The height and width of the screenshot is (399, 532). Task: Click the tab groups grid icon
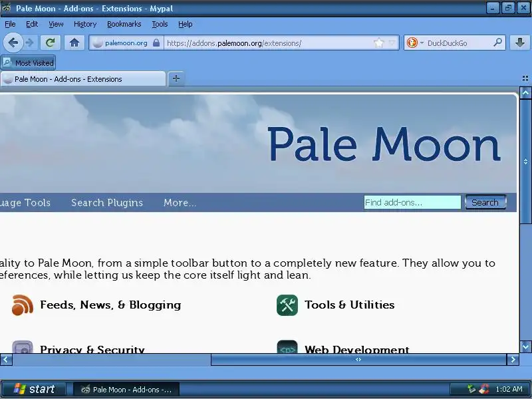tap(525, 78)
